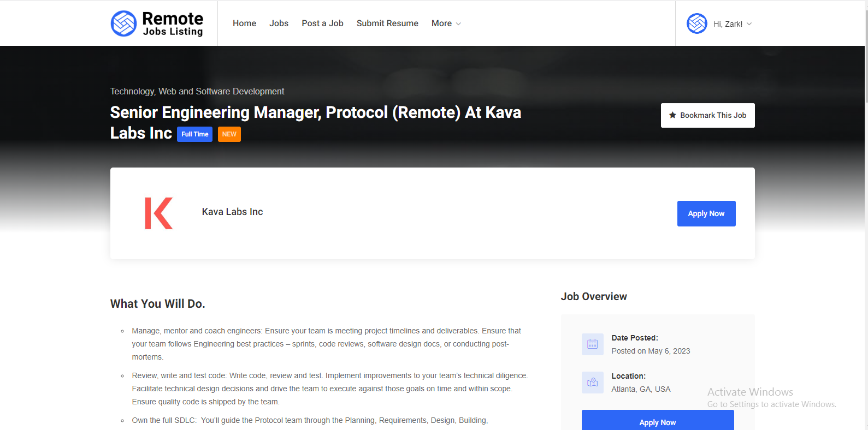The image size is (868, 430).
Task: Open the Hi, Zark! account dropdown
Action: 719,23
